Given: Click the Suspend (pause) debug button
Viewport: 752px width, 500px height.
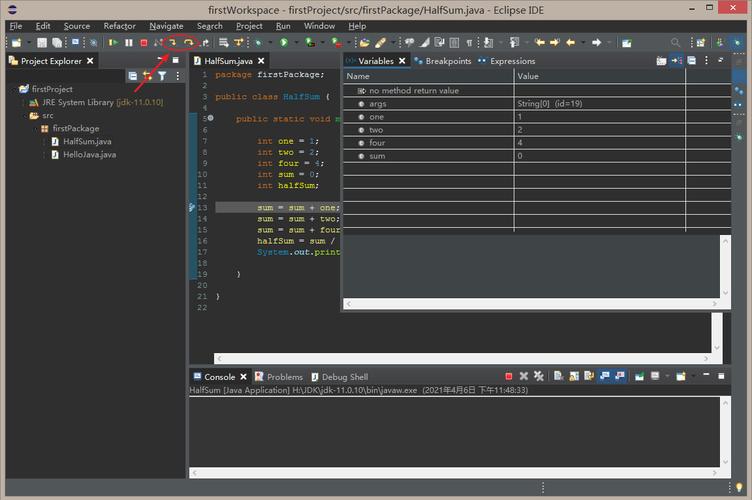Looking at the screenshot, I should (129, 43).
